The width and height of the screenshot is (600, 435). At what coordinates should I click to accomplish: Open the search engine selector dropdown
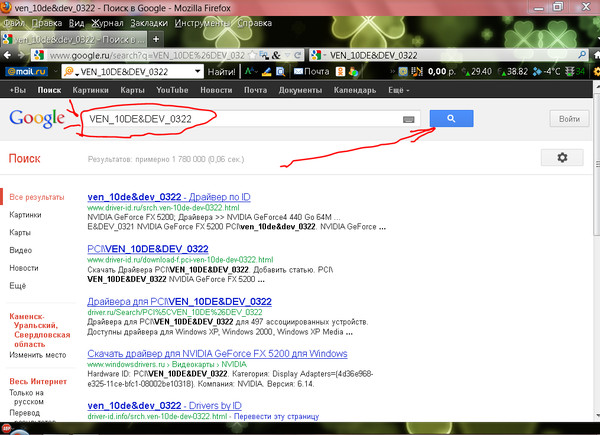(x=318, y=55)
